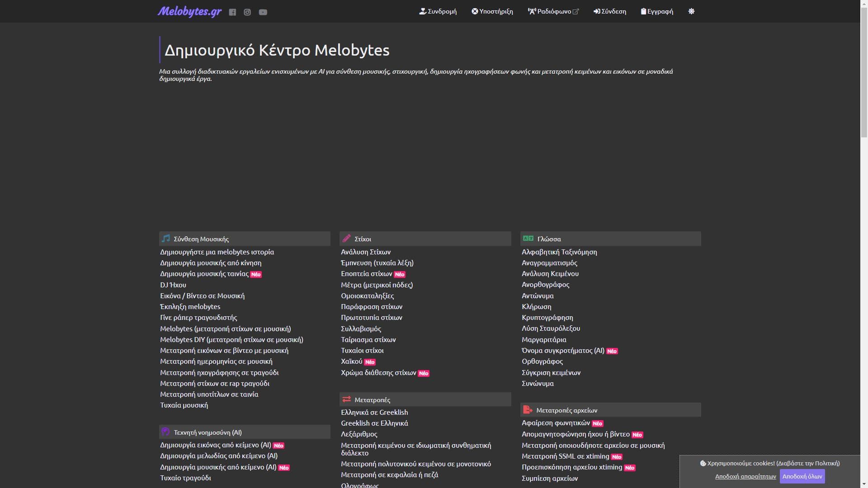
Task: Open the Υποστήριξη menu item
Action: click(x=492, y=11)
